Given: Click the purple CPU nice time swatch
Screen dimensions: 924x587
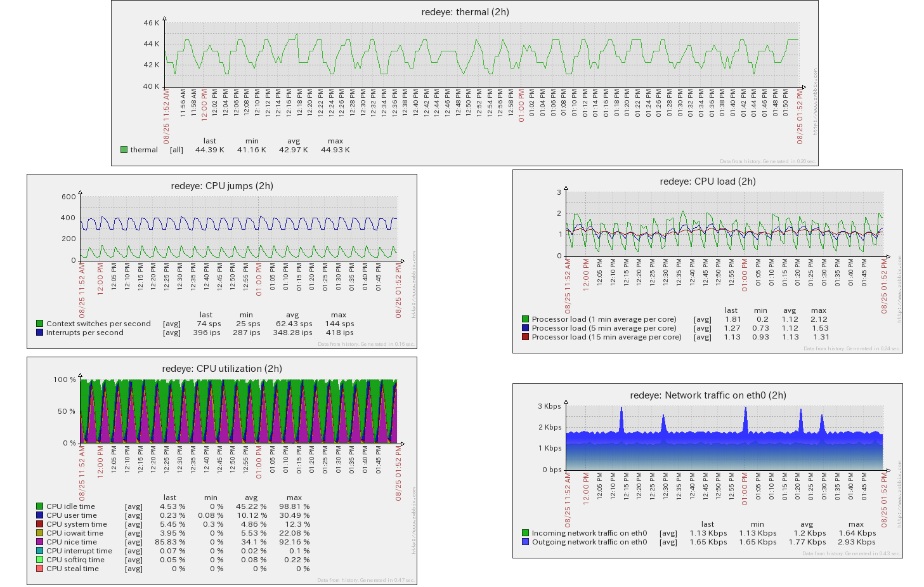Looking at the screenshot, I should (39, 542).
